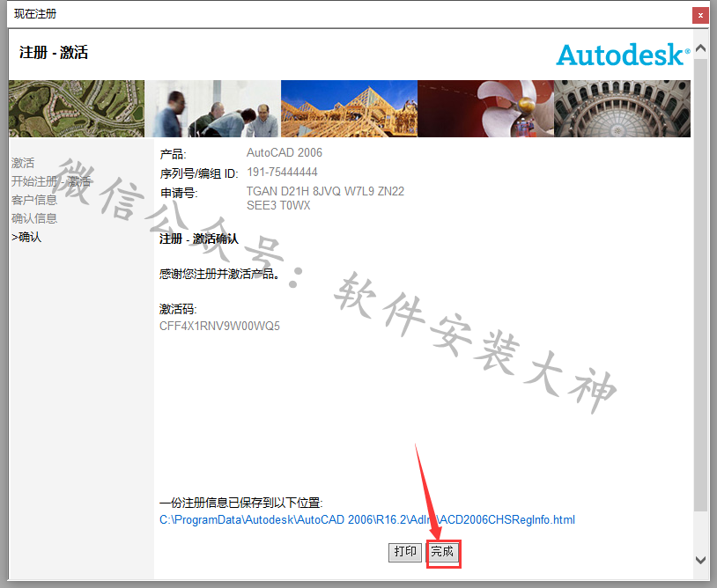Click the 注册 - 激活 page heading
717x588 pixels.
(x=54, y=53)
